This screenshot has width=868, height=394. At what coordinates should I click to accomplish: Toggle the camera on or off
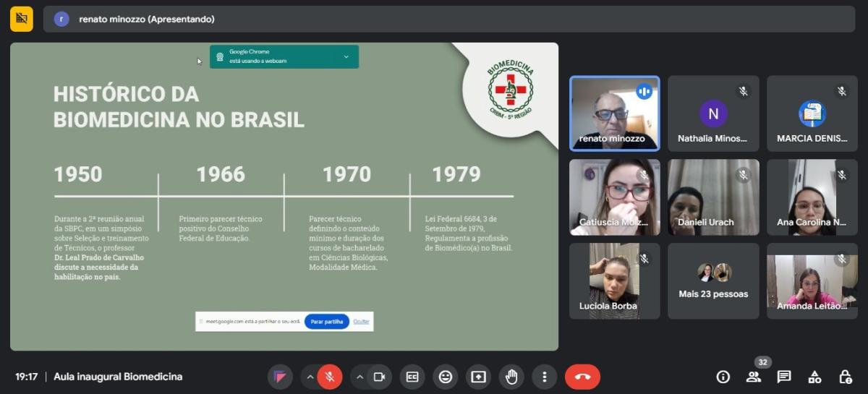point(378,377)
